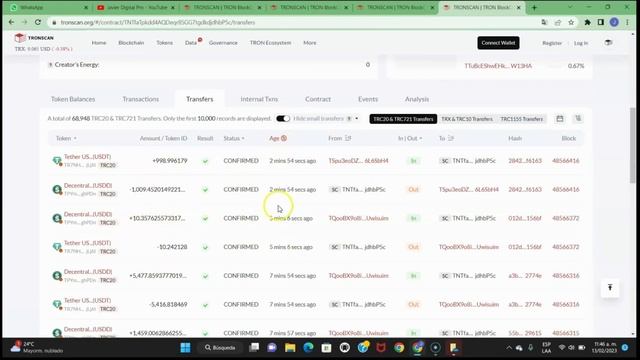Click the Log In link
The image size is (640, 360).
coord(581,43)
